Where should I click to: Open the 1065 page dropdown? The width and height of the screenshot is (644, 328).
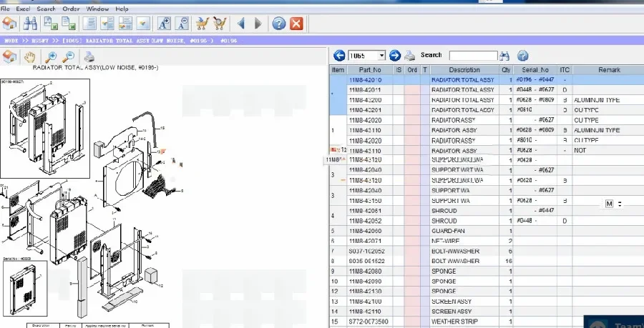(381, 55)
